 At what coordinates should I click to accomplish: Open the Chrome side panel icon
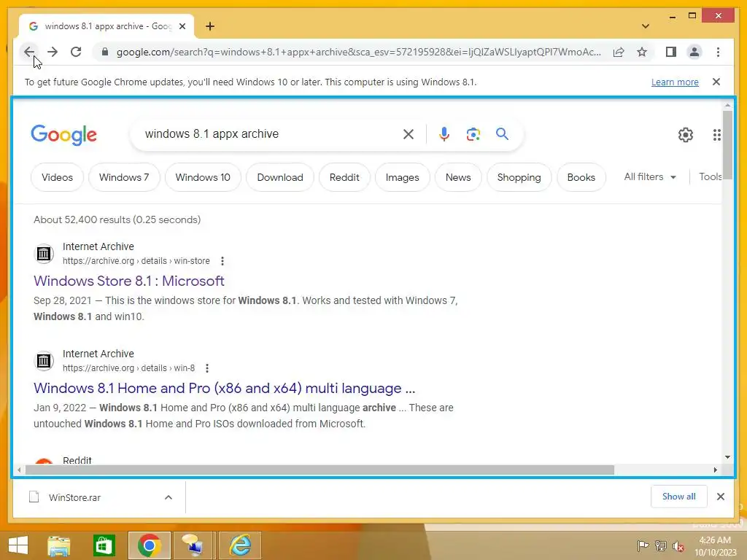pos(671,52)
